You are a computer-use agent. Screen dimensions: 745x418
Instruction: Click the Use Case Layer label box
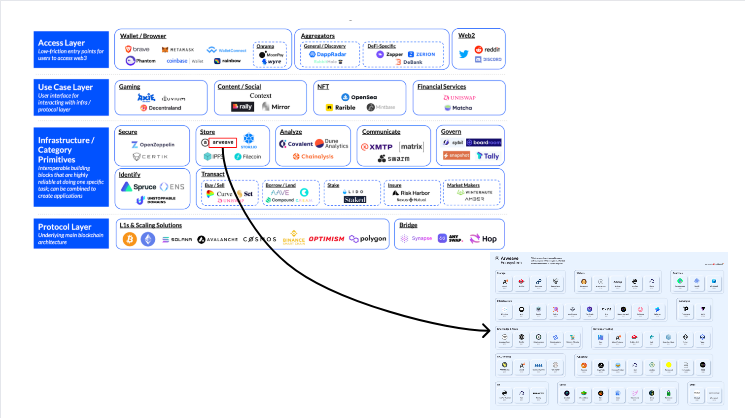(71, 97)
